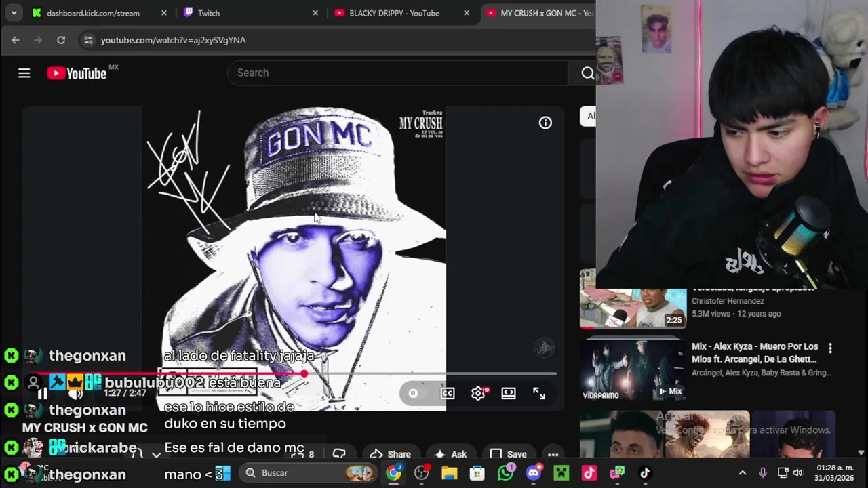Image resolution: width=868 pixels, height=488 pixels.
Task: Toggle closed captions on the video
Action: pos(448,393)
